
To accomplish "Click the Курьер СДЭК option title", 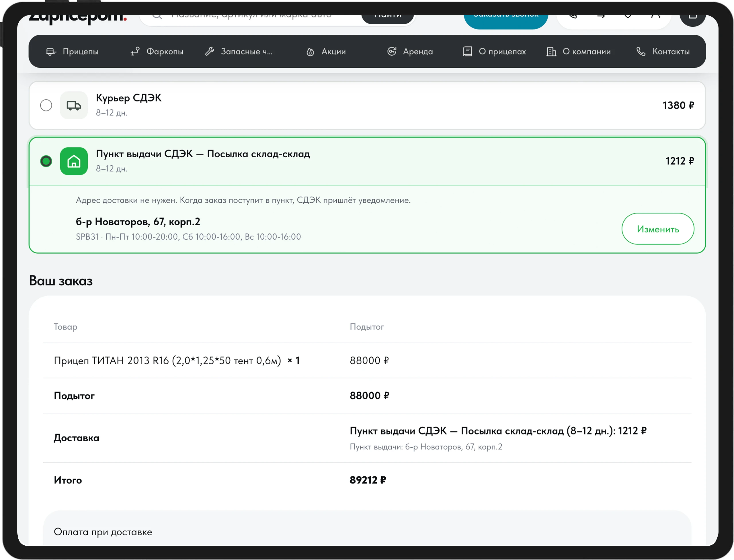I will point(129,98).
